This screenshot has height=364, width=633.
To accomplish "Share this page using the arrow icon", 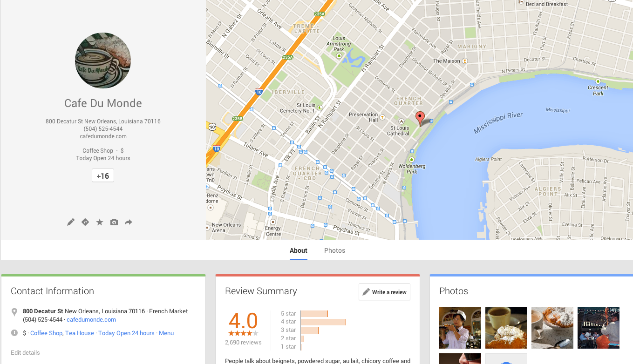I will [x=128, y=222].
